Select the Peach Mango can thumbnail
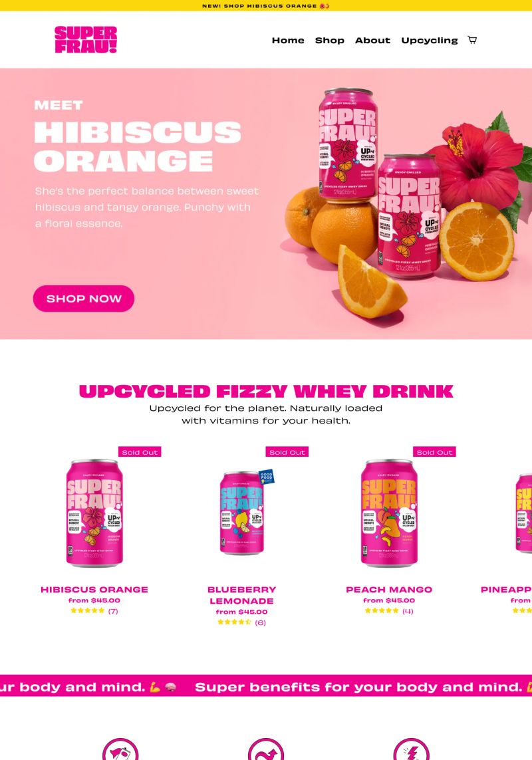 (389, 513)
